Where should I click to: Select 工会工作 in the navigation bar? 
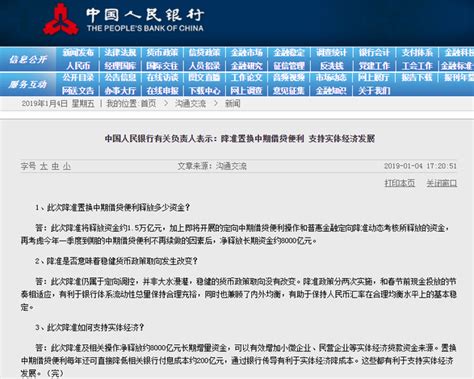tap(417, 66)
